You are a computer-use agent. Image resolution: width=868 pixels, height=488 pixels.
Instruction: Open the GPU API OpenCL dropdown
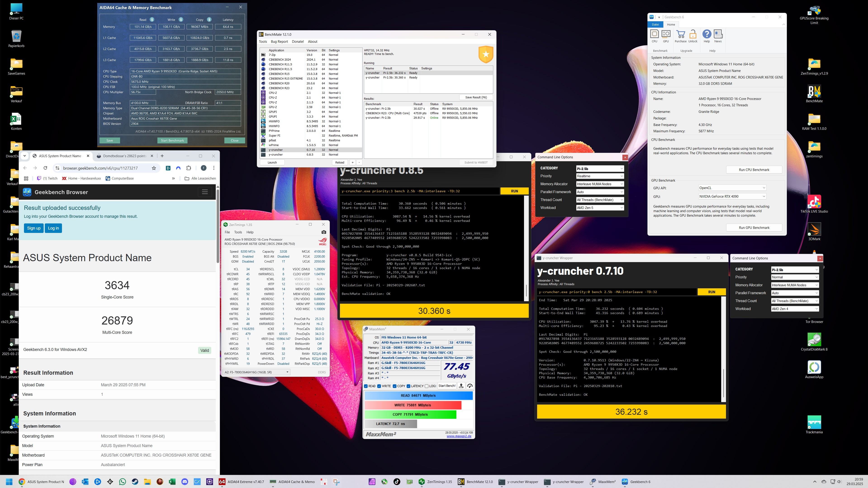pyautogui.click(x=732, y=188)
